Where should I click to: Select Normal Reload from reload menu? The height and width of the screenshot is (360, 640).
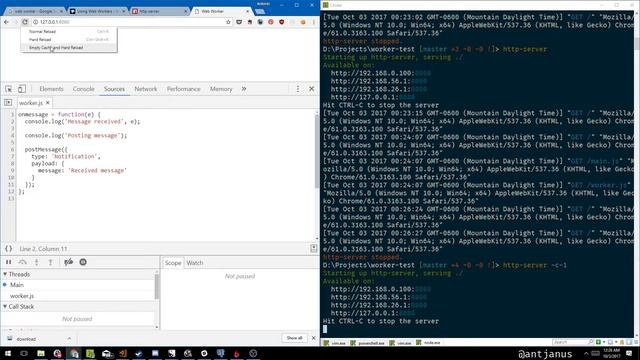[69, 31]
